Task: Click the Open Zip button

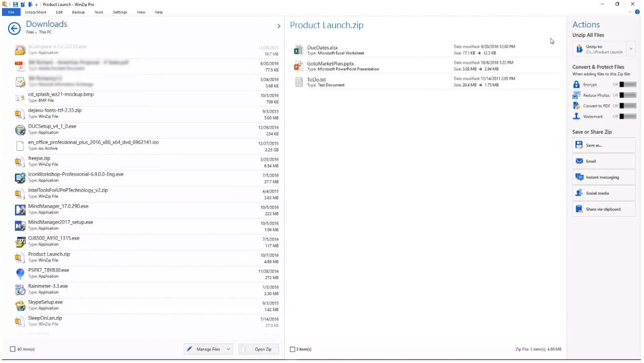Action: 259,350
